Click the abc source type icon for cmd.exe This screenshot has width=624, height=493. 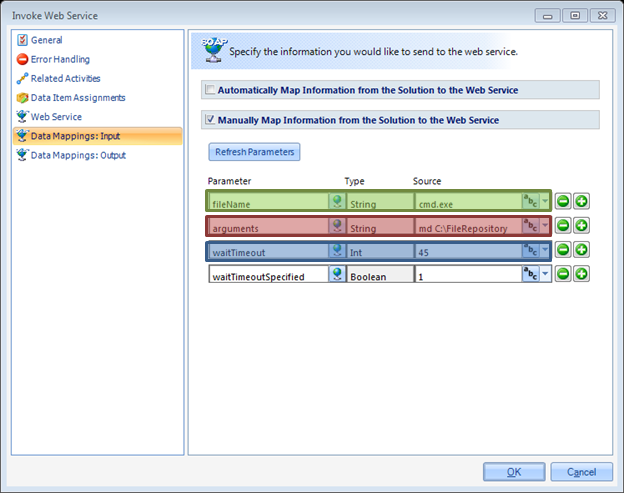point(530,201)
